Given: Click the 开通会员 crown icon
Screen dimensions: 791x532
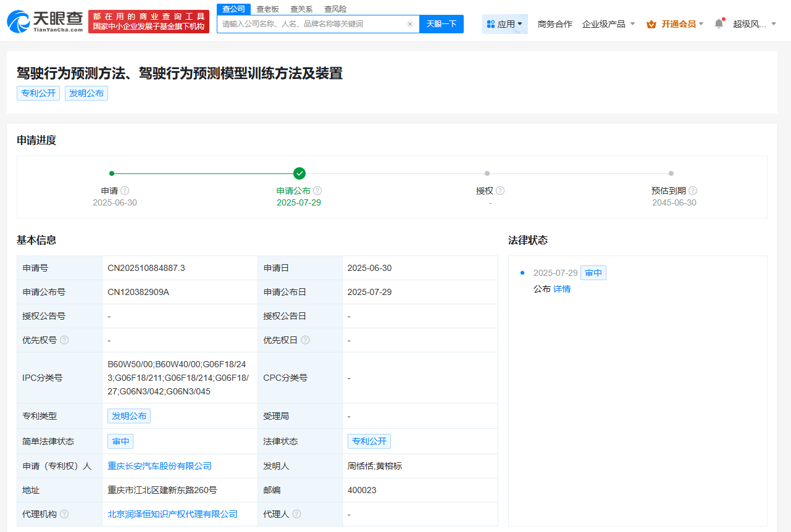Looking at the screenshot, I should 651,23.
